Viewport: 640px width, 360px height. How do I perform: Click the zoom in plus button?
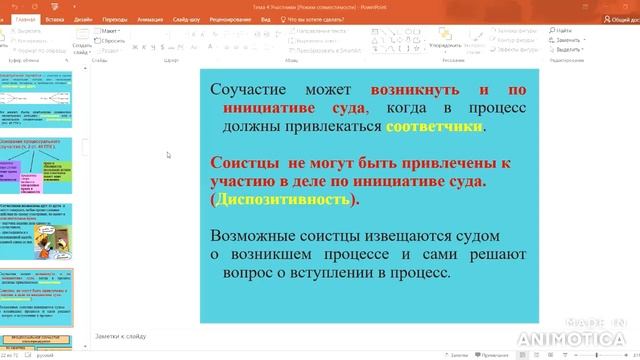click(626, 356)
